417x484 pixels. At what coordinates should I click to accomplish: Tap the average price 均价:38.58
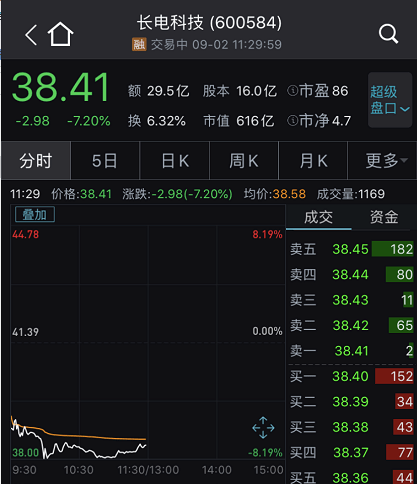275,194
